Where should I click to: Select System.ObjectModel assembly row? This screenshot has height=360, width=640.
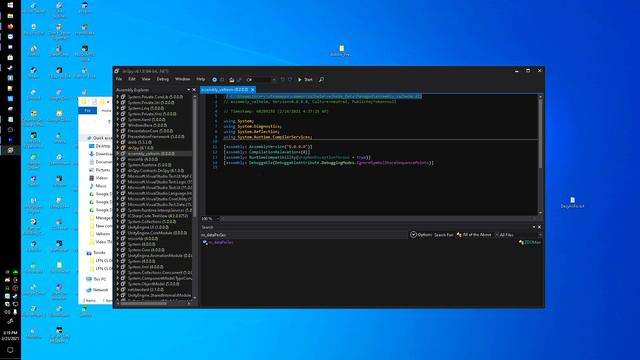coord(153,284)
